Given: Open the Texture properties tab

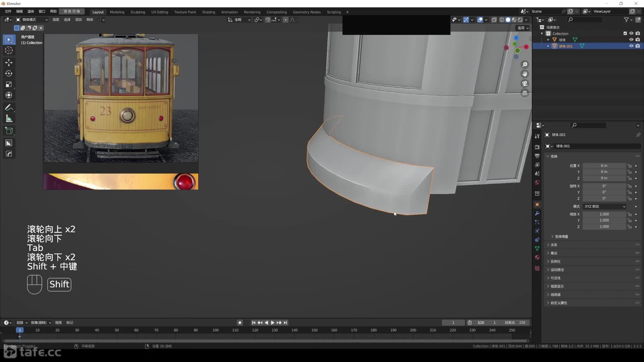Looking at the screenshot, I should pos(537,268).
